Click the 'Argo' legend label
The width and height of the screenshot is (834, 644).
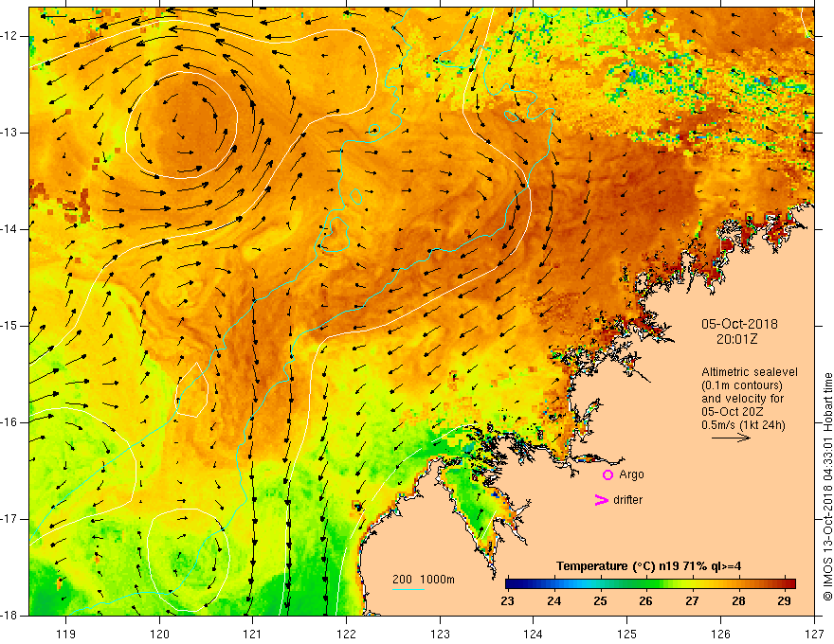(x=631, y=474)
